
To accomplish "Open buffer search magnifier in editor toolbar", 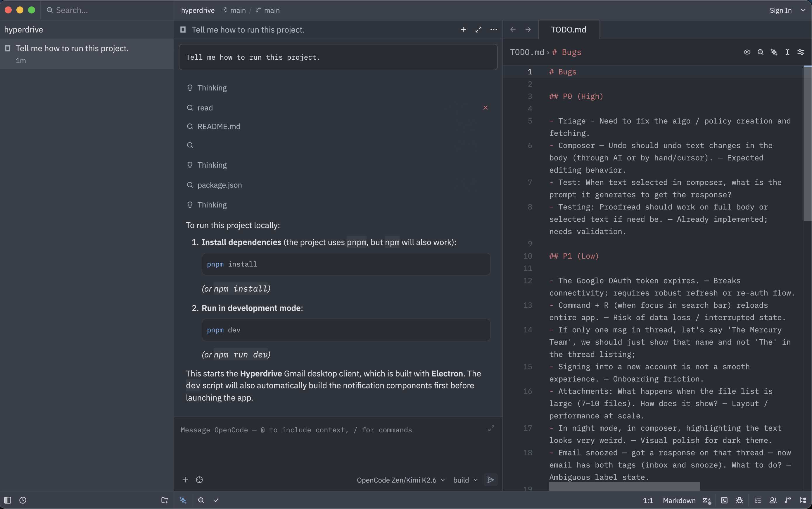I will click(x=760, y=52).
